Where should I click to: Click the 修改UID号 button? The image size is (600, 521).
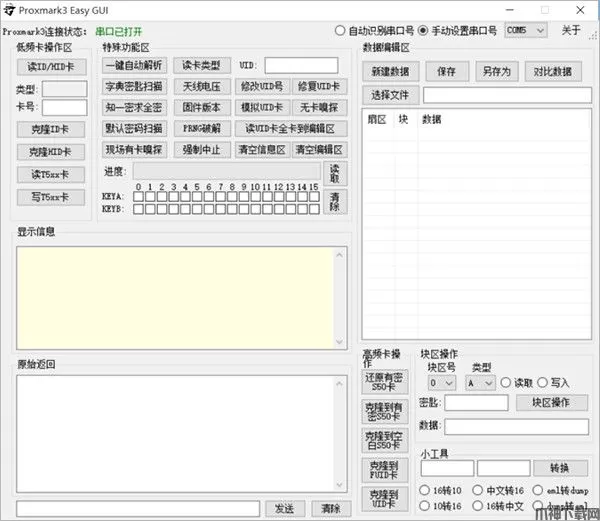262,86
